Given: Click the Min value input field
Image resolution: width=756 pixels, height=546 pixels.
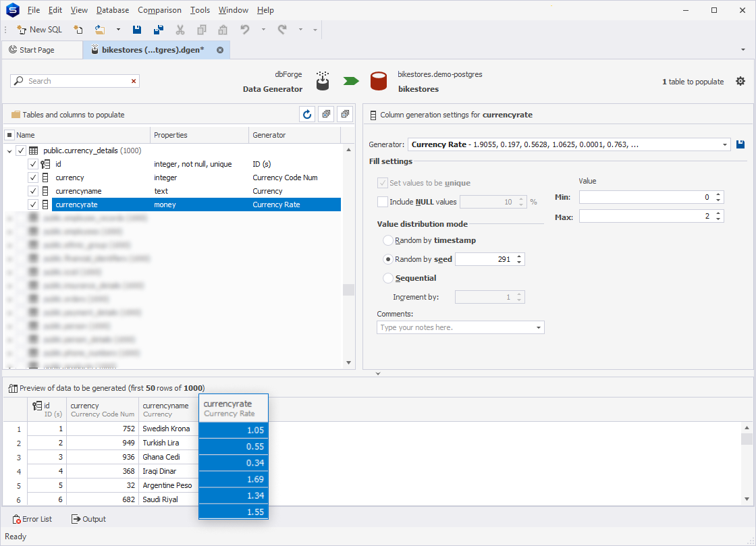Looking at the screenshot, I should 645,197.
